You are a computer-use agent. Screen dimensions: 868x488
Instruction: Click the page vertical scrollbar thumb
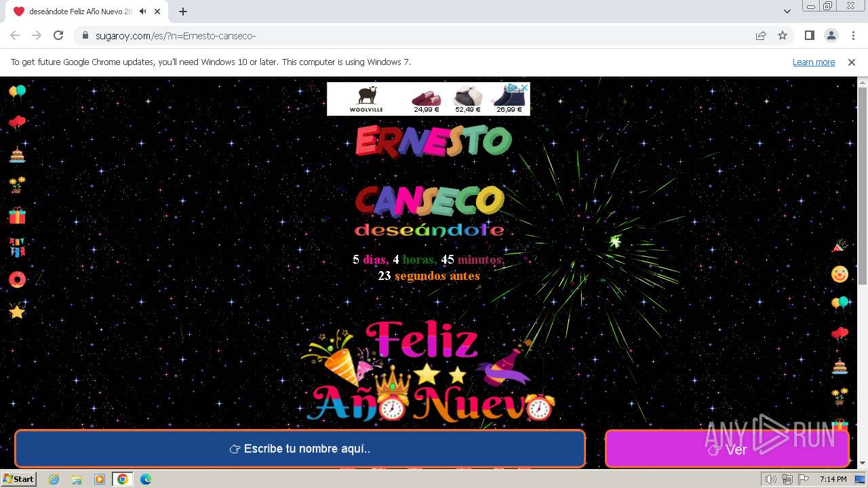click(x=862, y=186)
